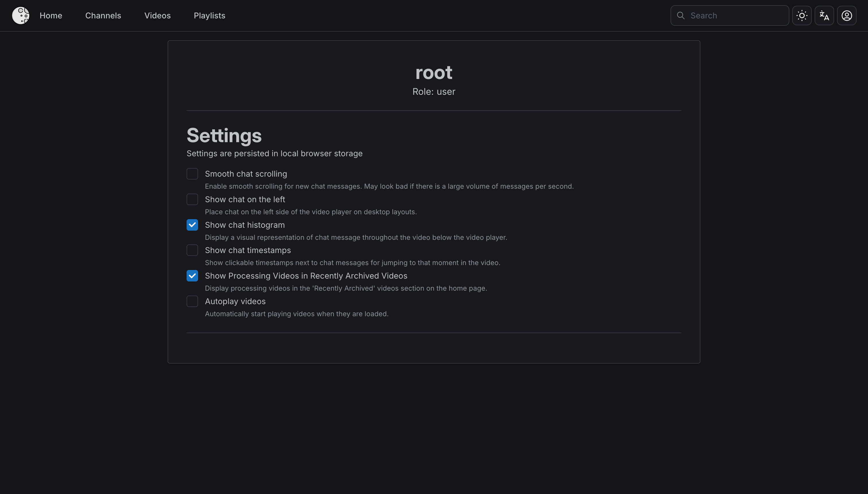The width and height of the screenshot is (868, 494).
Task: Click the Settings heading
Action: click(x=224, y=135)
